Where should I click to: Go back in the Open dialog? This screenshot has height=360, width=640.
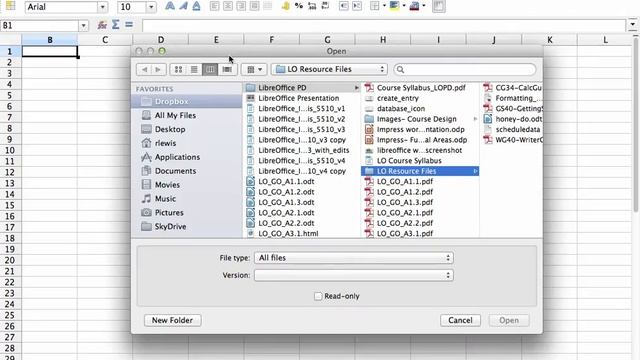click(x=144, y=69)
